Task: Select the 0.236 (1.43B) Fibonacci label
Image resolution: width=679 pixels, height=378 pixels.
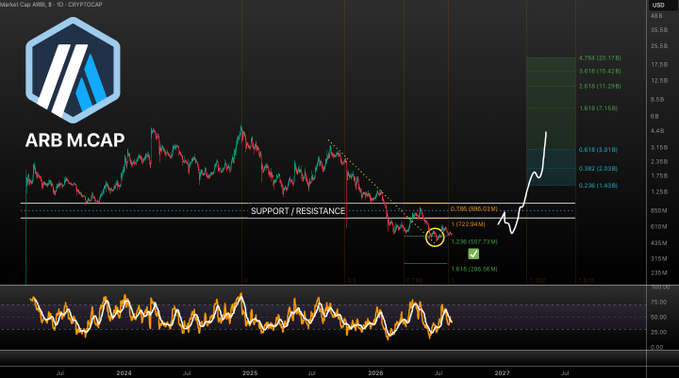Action: (598, 185)
